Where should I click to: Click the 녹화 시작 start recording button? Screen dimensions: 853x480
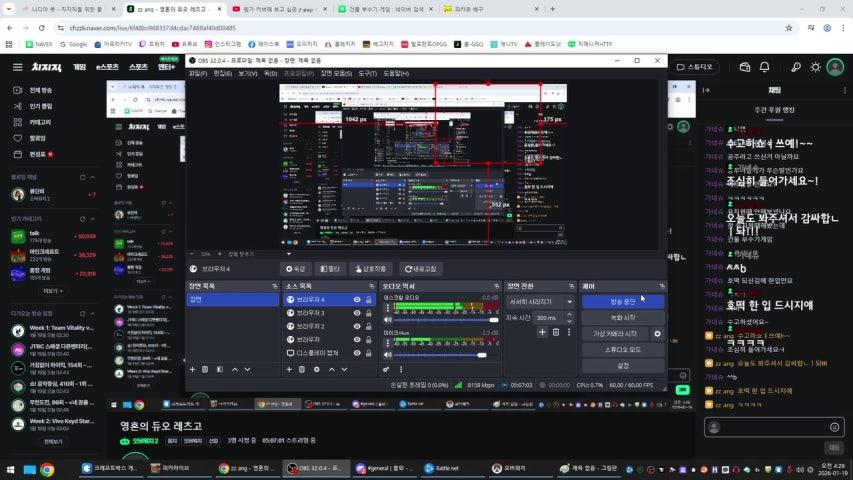tap(622, 317)
